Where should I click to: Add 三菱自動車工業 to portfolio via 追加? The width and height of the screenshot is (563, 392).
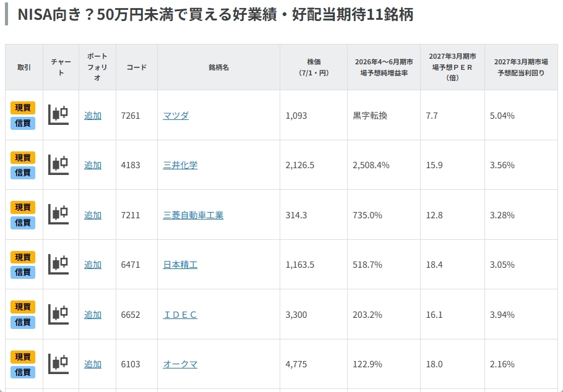93,215
